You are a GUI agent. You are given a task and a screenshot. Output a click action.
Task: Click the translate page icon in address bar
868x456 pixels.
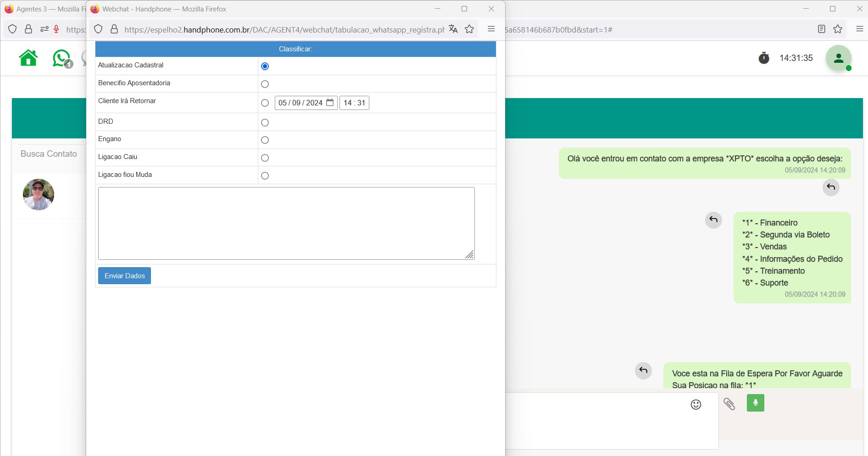click(453, 29)
